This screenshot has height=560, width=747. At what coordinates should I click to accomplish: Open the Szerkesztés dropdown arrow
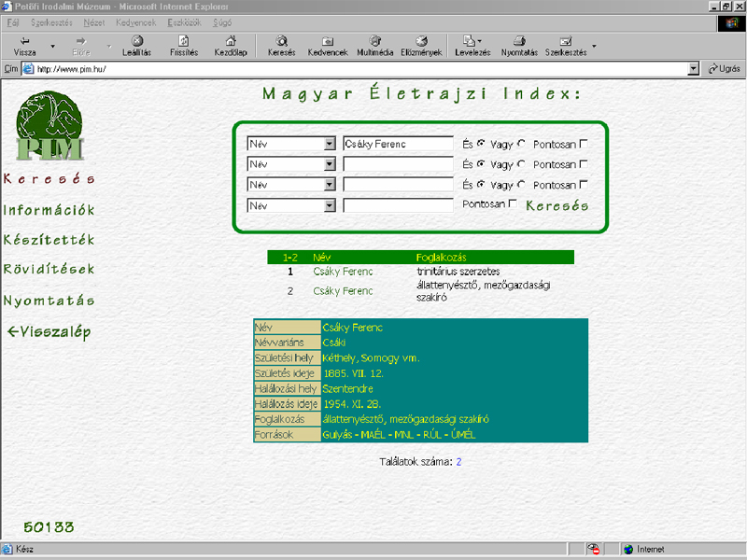tap(594, 46)
